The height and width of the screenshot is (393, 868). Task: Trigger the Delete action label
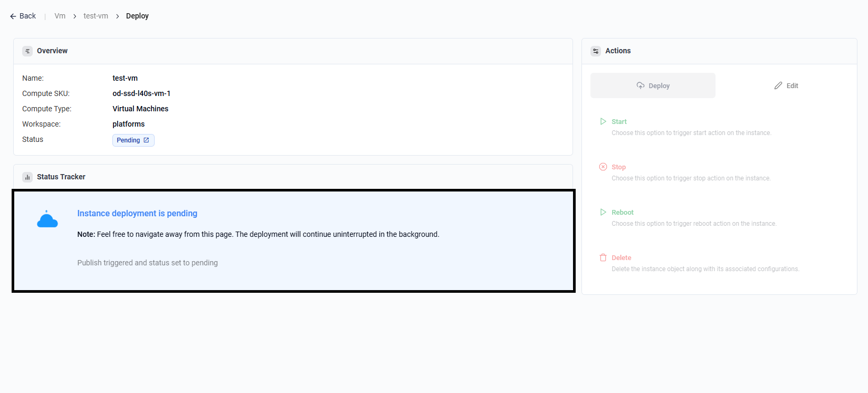coord(622,257)
